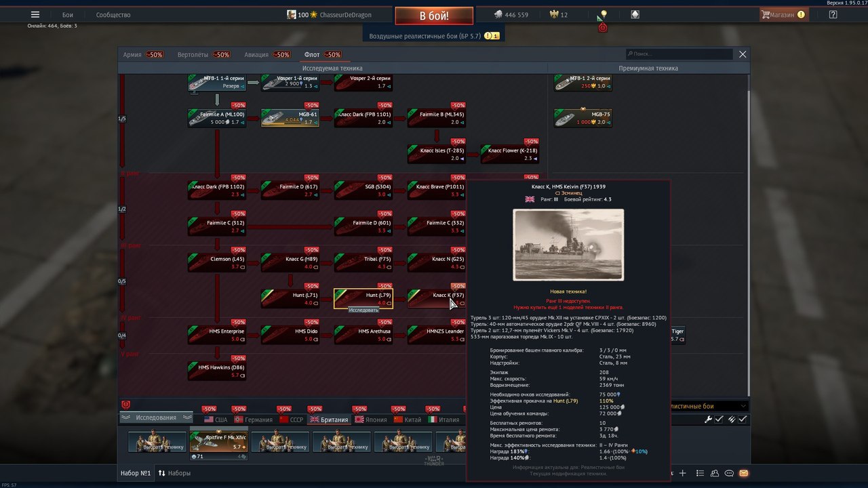Select Класс Dark (FPB 1101) boat

(363, 118)
